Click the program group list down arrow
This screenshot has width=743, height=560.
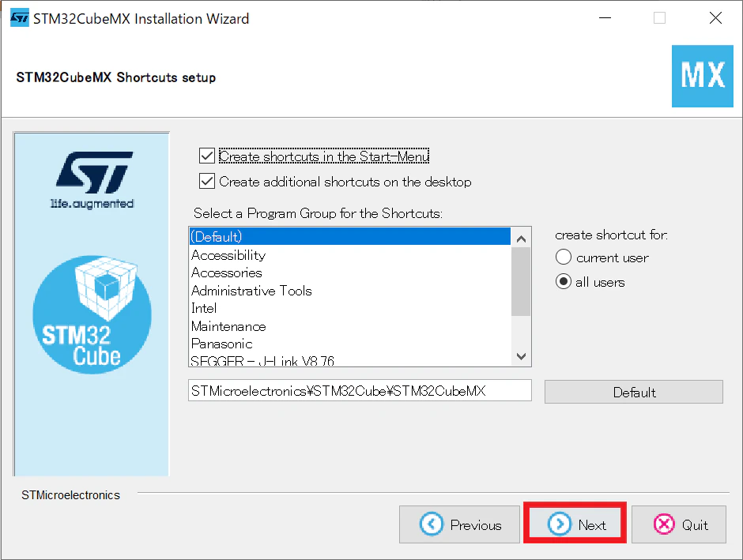(521, 356)
